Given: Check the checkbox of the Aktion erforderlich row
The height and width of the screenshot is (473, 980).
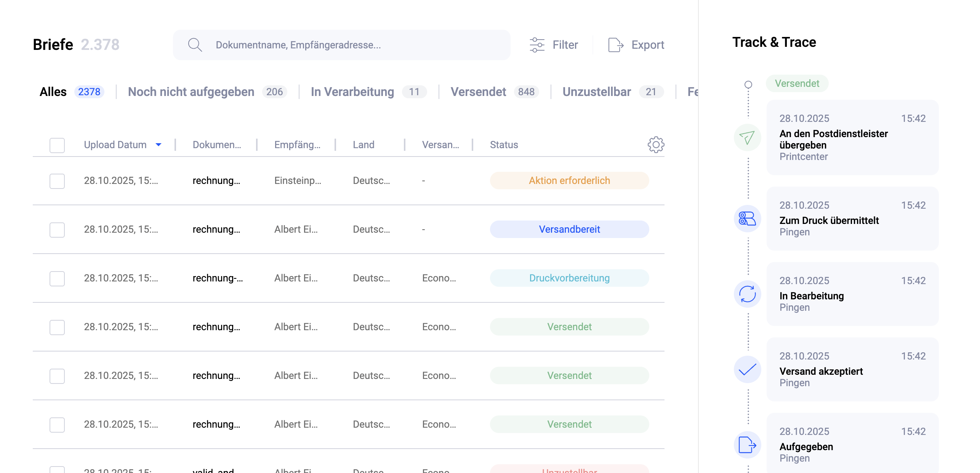Looking at the screenshot, I should (x=57, y=181).
